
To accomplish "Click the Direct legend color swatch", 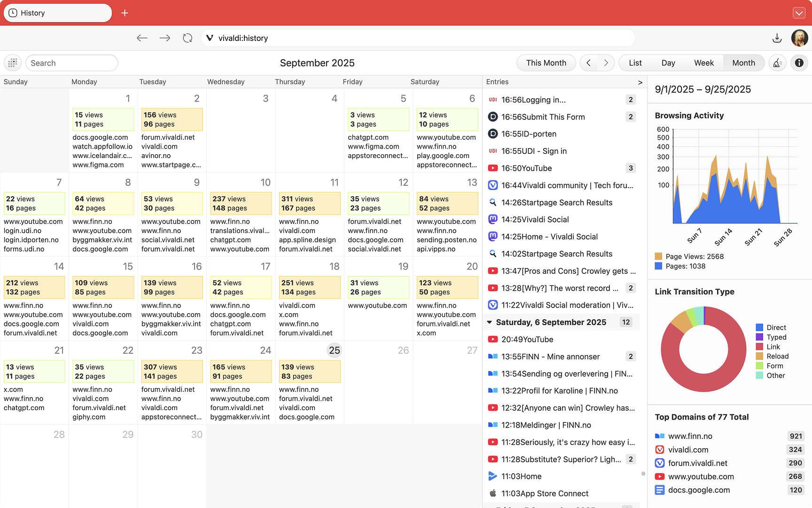I will click(x=759, y=327).
